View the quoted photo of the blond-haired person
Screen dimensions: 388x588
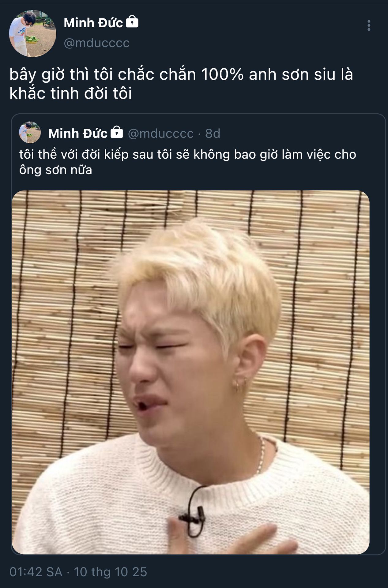click(x=190, y=372)
